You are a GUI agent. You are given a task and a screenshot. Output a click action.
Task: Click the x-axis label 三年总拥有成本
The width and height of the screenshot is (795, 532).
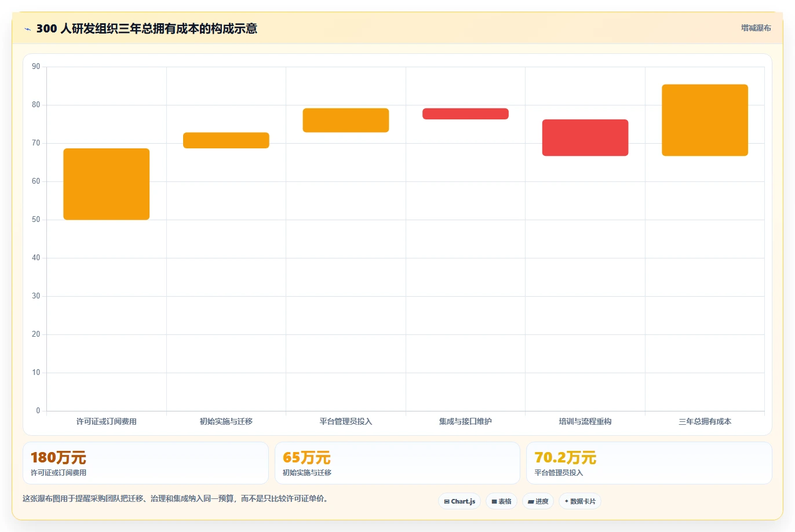coord(705,421)
